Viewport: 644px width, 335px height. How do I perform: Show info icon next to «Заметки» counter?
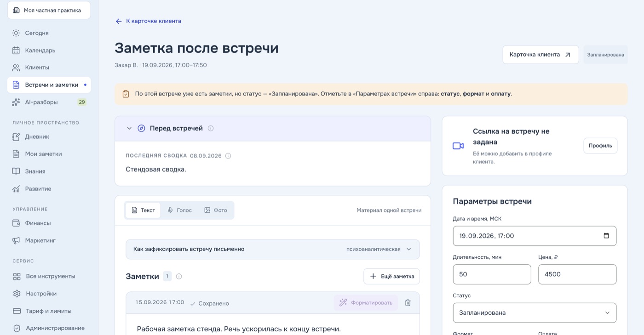click(179, 276)
